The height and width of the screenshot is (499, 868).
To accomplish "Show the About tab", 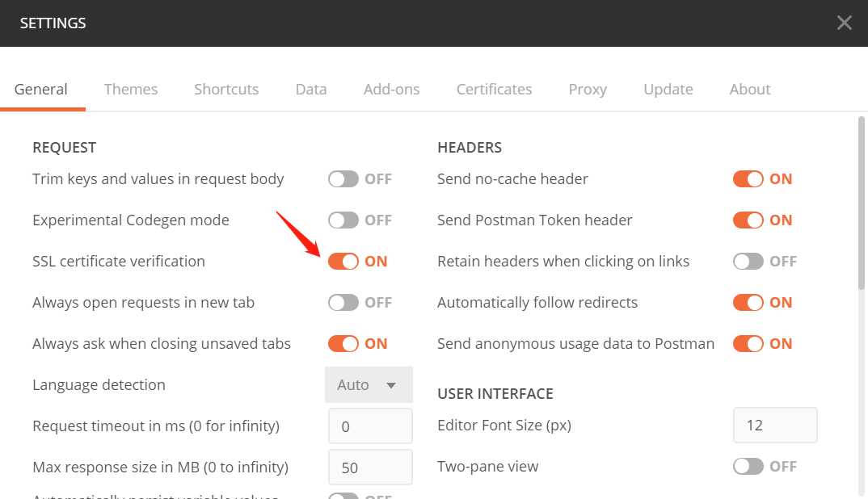I will pyautogui.click(x=749, y=89).
